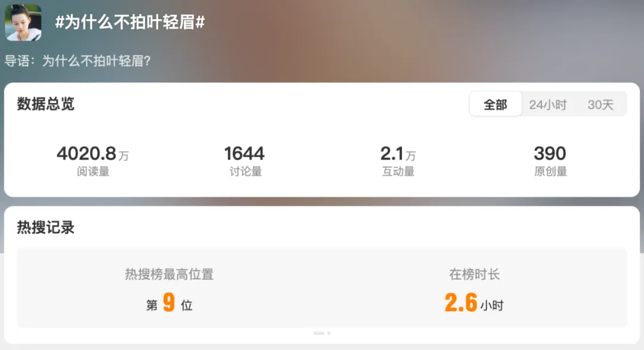Screen dimensions: 644x350
Task: Click the 互动量 label
Action: (x=398, y=171)
